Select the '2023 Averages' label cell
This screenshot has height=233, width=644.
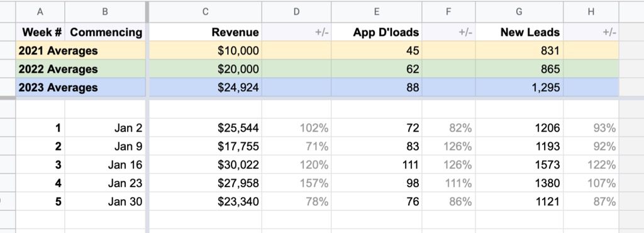coord(81,87)
